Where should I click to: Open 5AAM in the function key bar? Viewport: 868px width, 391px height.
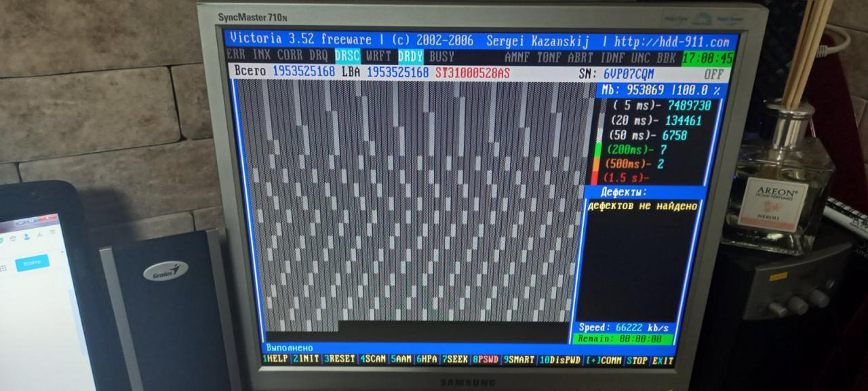(401, 359)
